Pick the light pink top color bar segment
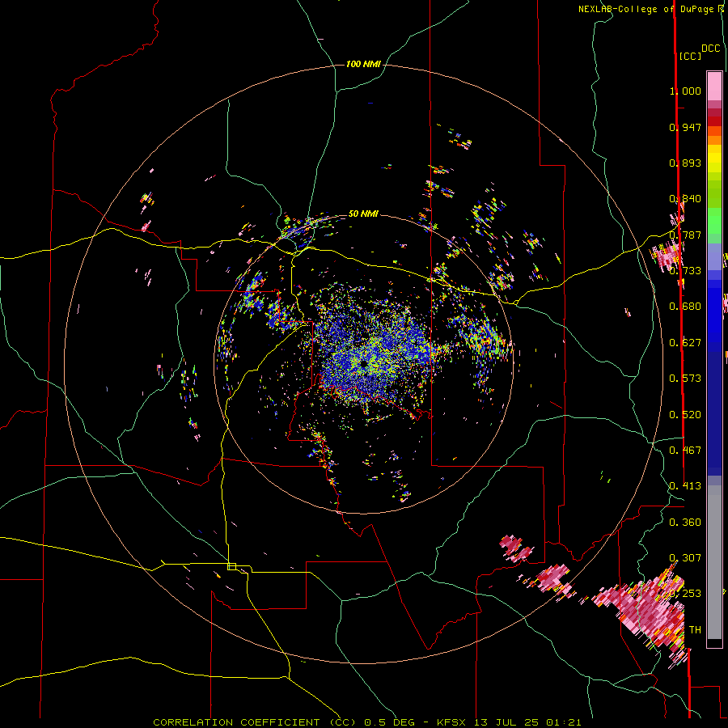The width and height of the screenshot is (728, 728). pyautogui.click(x=714, y=87)
